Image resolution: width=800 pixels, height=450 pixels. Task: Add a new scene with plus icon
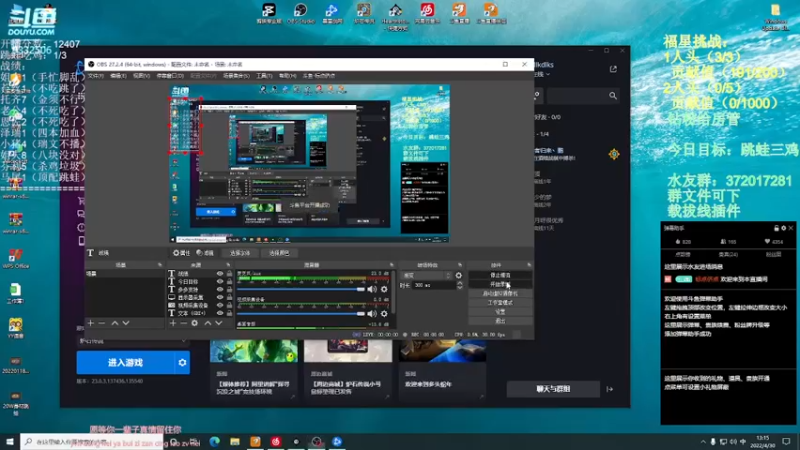click(91, 323)
